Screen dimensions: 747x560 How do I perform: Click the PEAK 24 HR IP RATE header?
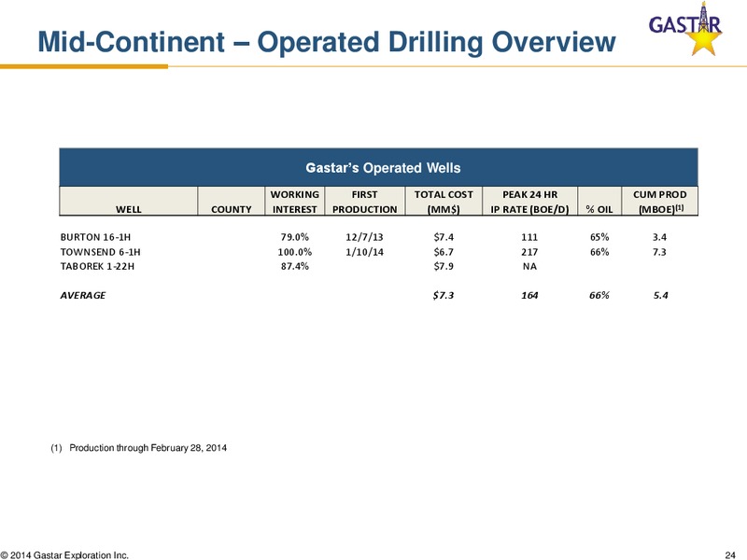coord(529,202)
